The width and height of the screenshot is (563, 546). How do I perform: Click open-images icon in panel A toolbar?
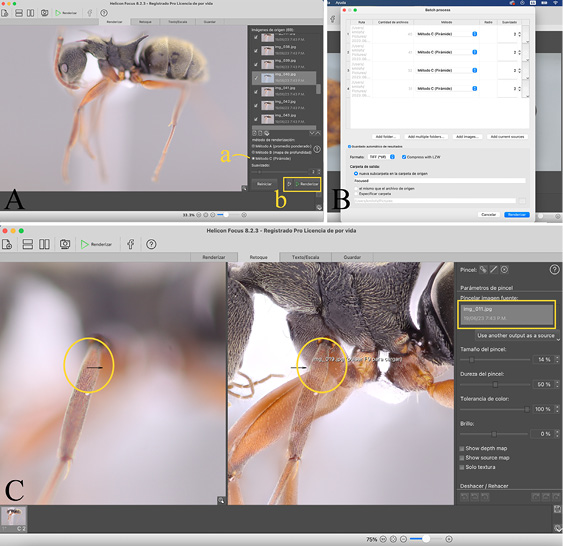pyautogui.click(x=5, y=13)
